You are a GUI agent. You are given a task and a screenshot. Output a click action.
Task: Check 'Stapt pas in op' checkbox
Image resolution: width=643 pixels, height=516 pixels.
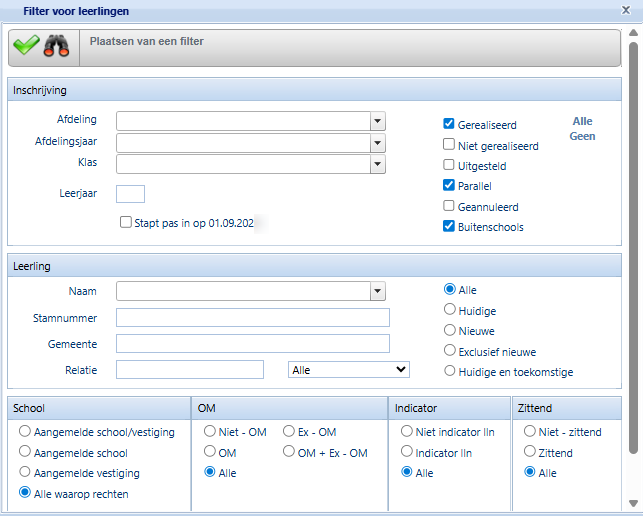tap(126, 223)
